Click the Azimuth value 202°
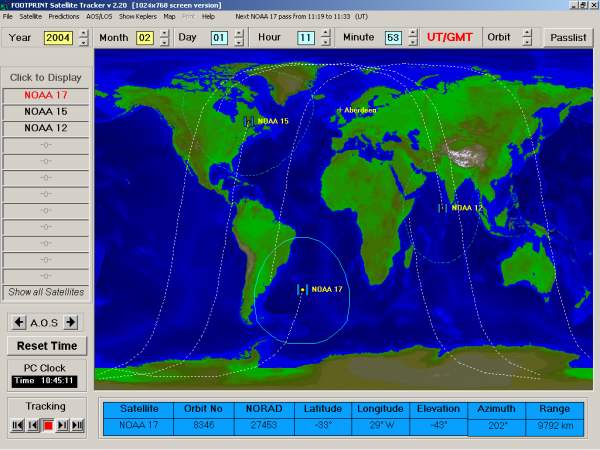This screenshot has height=450, width=600. click(497, 426)
